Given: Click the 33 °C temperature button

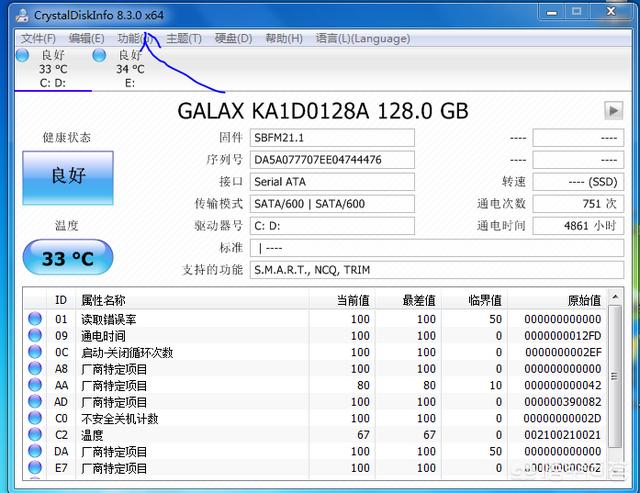Looking at the screenshot, I should click(x=68, y=259).
